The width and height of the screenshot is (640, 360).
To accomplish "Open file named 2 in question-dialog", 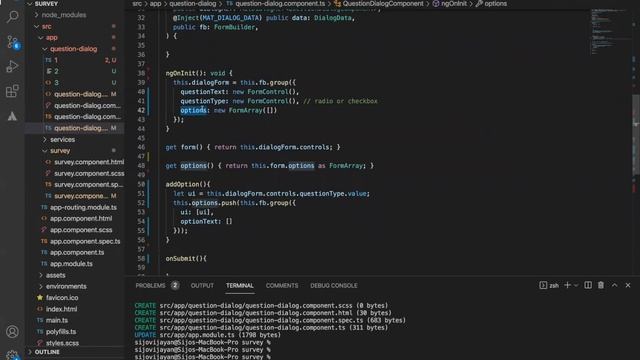I will pyautogui.click(x=56, y=71).
